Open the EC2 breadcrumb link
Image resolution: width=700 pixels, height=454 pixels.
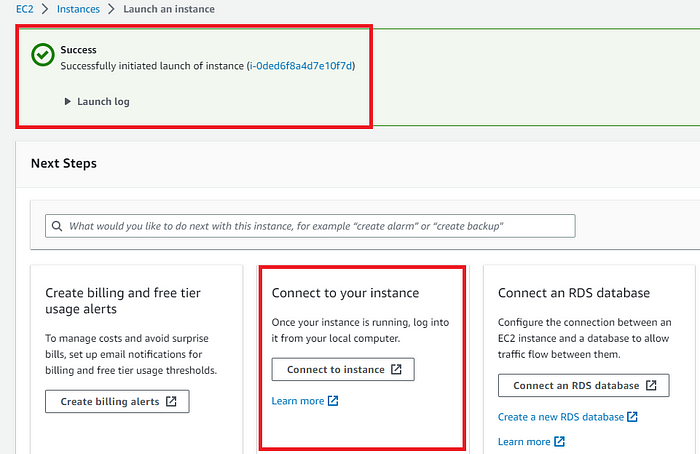point(25,9)
